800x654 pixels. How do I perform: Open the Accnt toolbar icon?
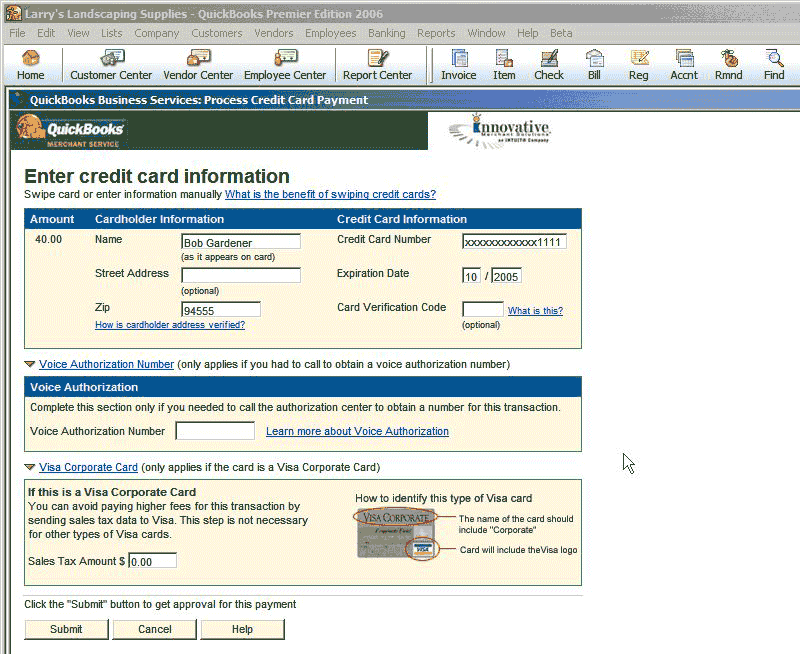[x=684, y=65]
